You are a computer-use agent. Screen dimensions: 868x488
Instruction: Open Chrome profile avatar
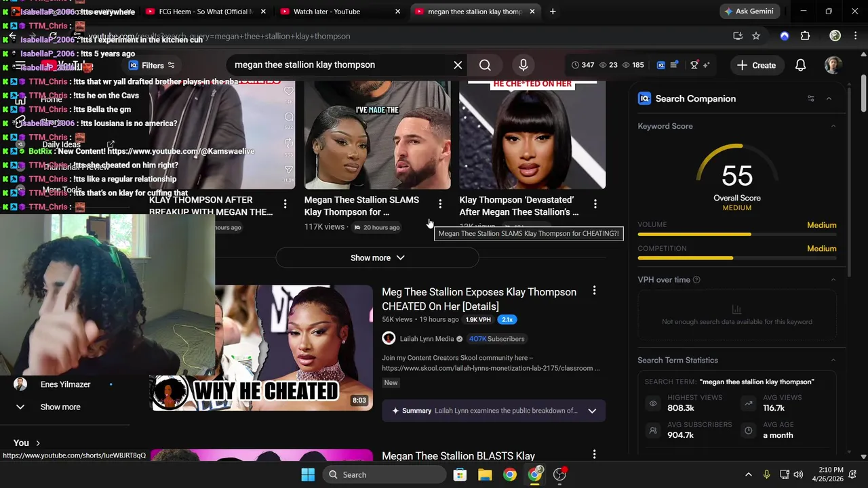point(835,36)
